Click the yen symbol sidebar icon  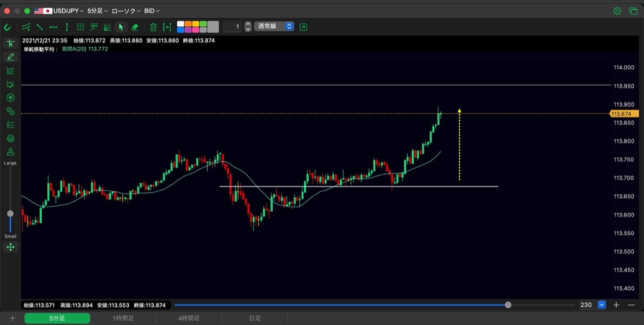point(10,98)
